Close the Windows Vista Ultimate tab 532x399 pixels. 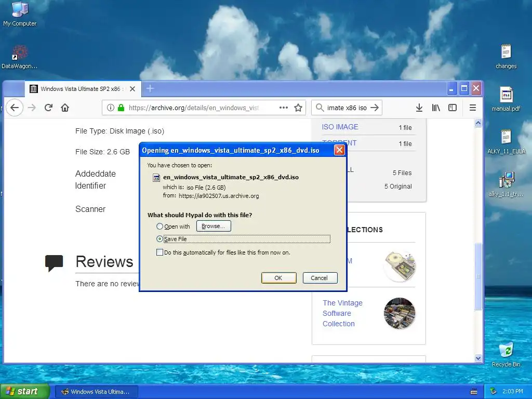click(132, 89)
